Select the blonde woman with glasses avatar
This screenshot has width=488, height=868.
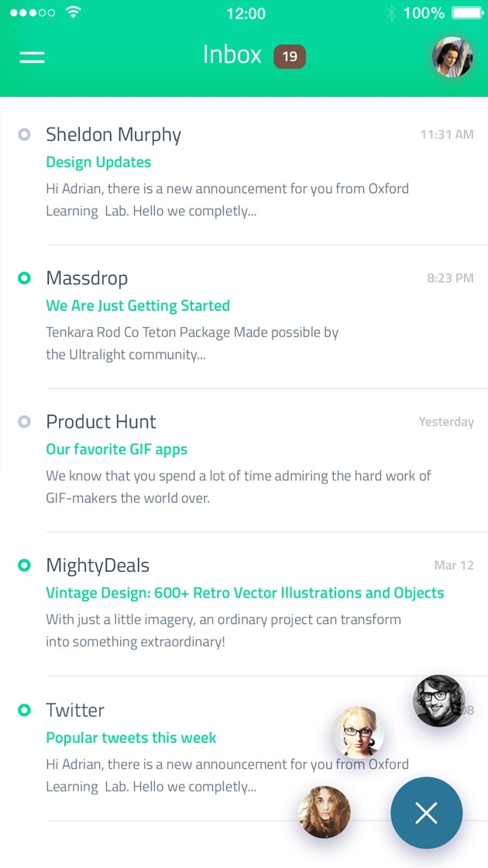[358, 732]
